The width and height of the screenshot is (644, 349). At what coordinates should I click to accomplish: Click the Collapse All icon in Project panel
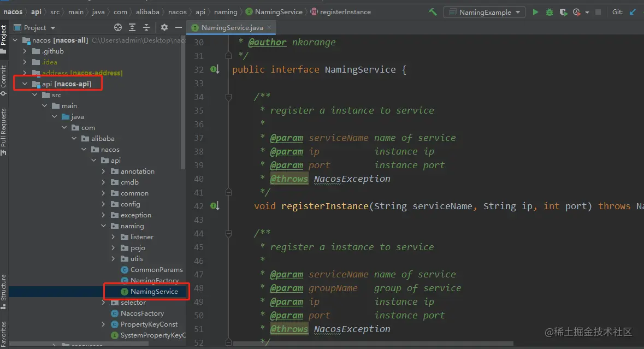(146, 27)
